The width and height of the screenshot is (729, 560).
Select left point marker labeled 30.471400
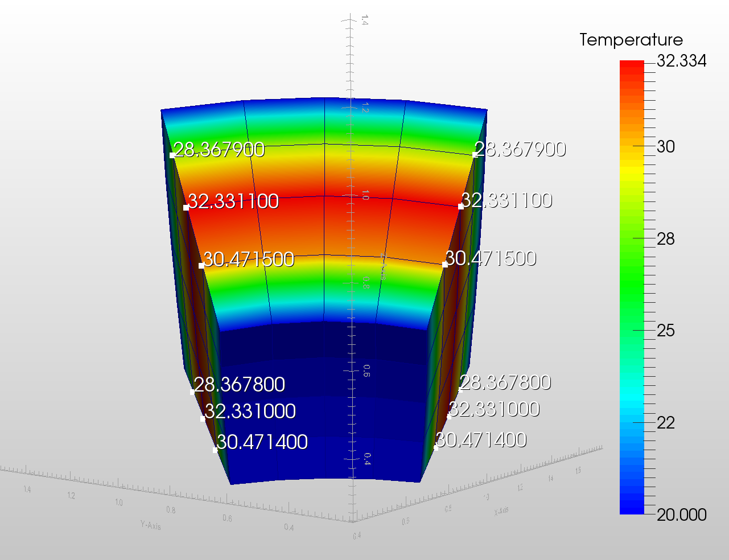coord(215,450)
